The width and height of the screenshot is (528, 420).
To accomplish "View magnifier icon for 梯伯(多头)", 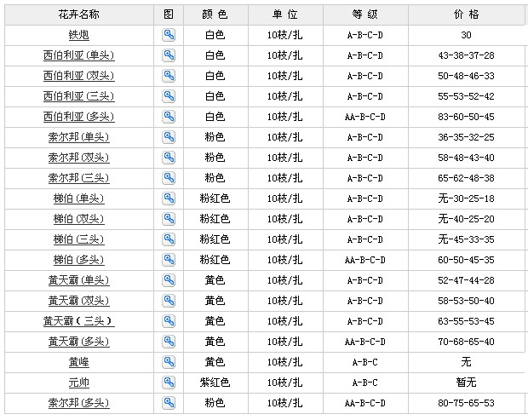I will 169,260.
